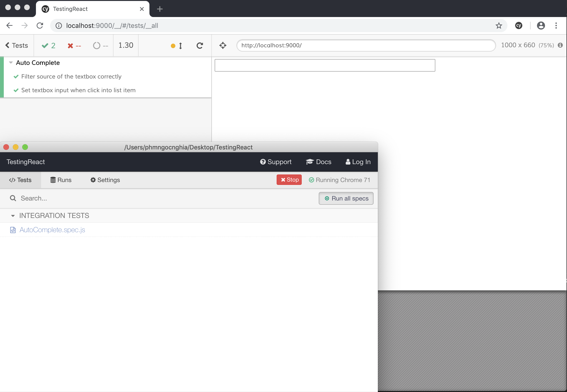
Task: Toggle auto-scrolling in Cypress runner
Action: click(177, 46)
